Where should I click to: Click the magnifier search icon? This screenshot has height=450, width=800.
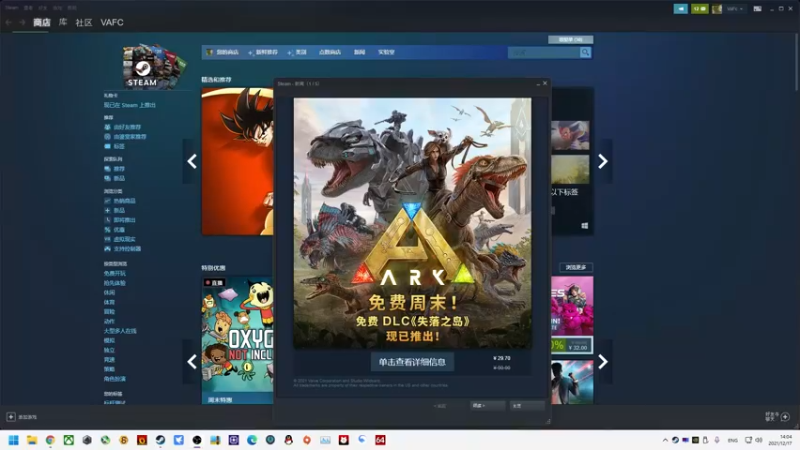585,52
